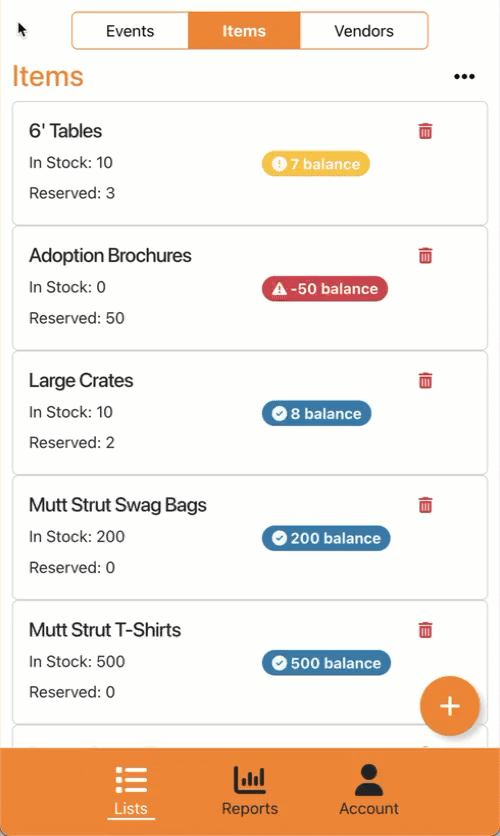This screenshot has height=836, width=500.
Task: Click the yellow 7 balance badge
Action: [316, 164]
